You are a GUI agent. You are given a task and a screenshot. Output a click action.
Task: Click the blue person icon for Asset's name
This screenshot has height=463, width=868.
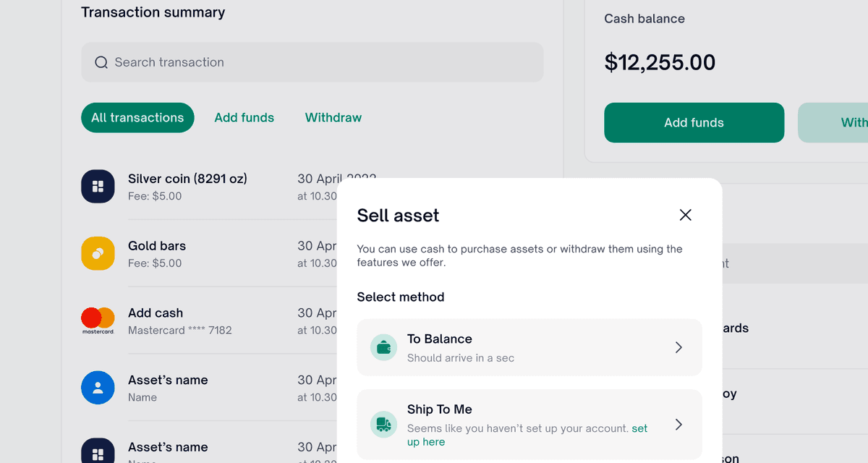pos(98,387)
